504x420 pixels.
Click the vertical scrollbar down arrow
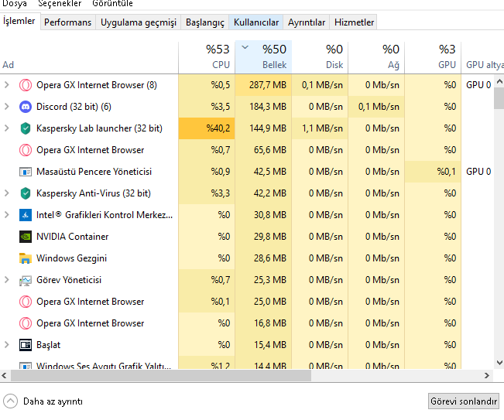click(x=499, y=363)
